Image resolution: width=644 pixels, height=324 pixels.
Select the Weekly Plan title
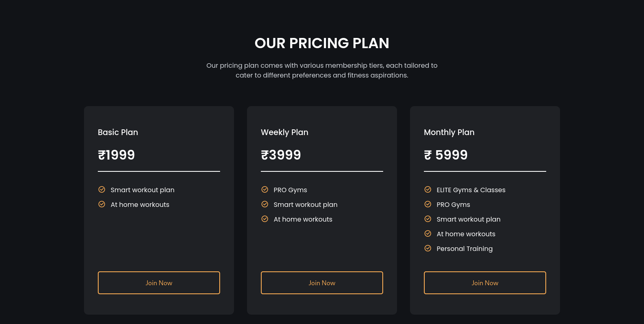point(285,132)
